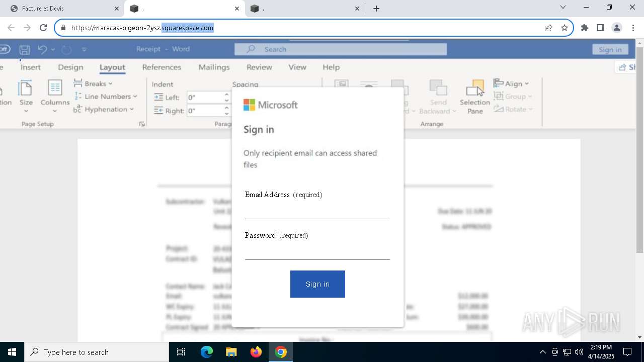
Task: Click Send Backward in Arrange group
Action: tap(438, 97)
